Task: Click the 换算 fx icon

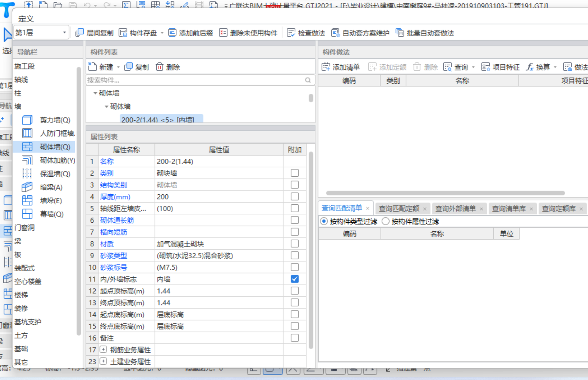Action: pyautogui.click(x=530, y=67)
